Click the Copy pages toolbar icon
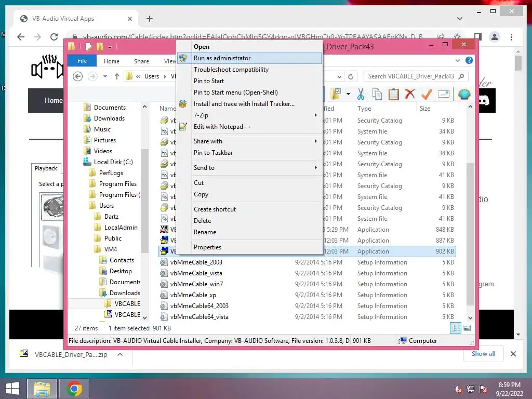532x399 pixels. [377, 94]
